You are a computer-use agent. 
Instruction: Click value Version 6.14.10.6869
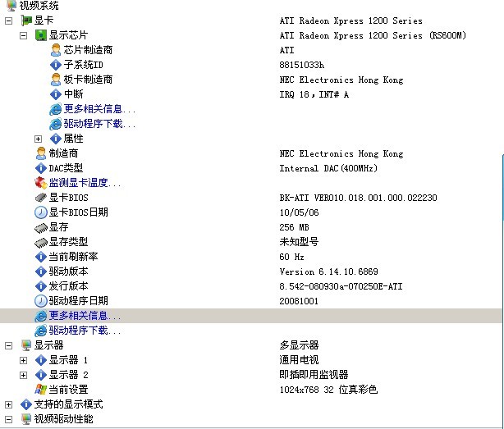[x=329, y=272]
